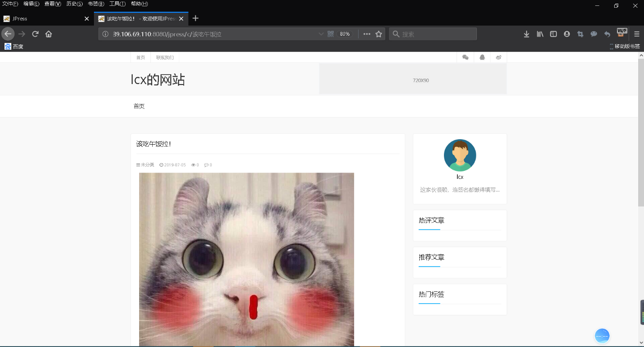Click the screenshot crop tool icon
Viewport: 644px width, 347px height.
tap(580, 34)
